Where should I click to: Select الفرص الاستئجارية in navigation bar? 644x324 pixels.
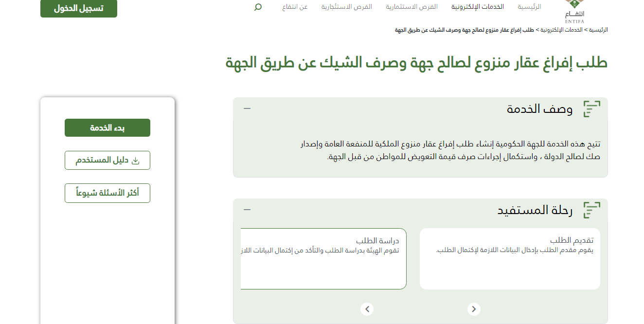click(x=346, y=7)
